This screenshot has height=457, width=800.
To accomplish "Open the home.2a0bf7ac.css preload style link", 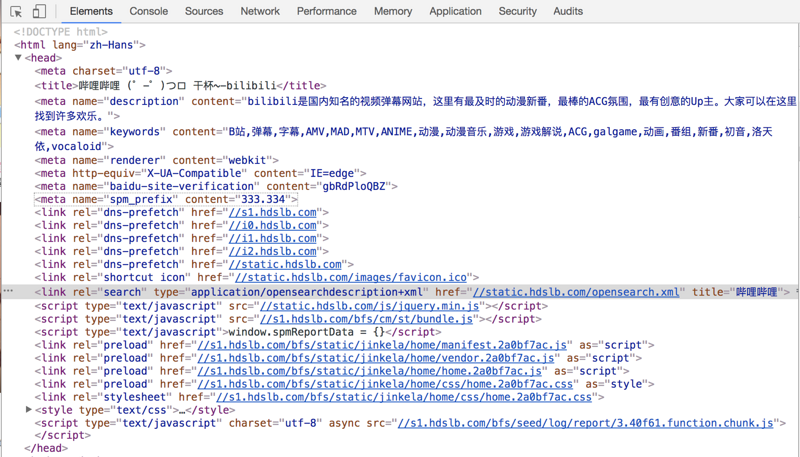I will point(385,384).
